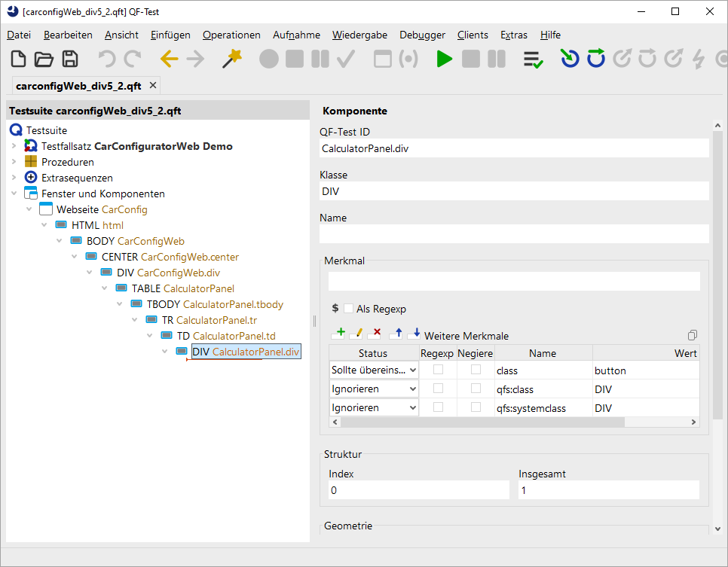Click the green Play (start test run) icon
This screenshot has height=567, width=728.
pos(445,59)
